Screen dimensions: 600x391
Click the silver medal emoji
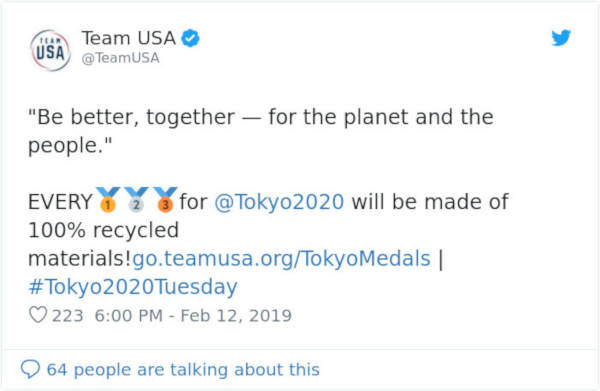(x=136, y=199)
